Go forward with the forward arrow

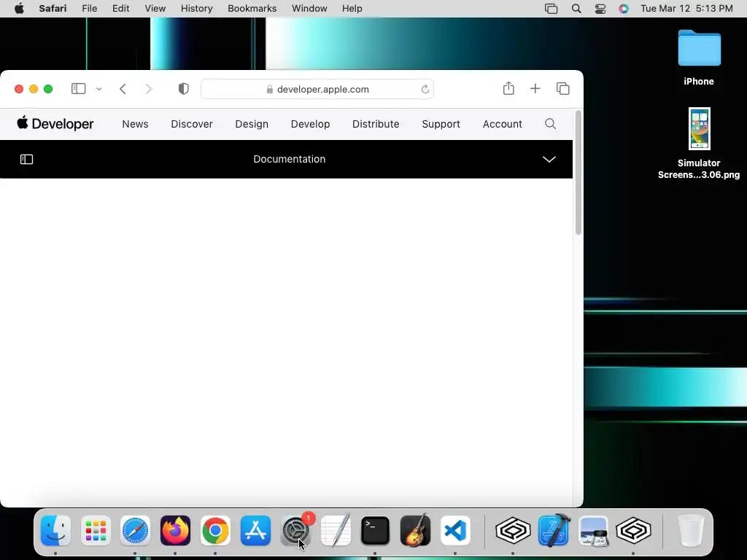point(149,89)
